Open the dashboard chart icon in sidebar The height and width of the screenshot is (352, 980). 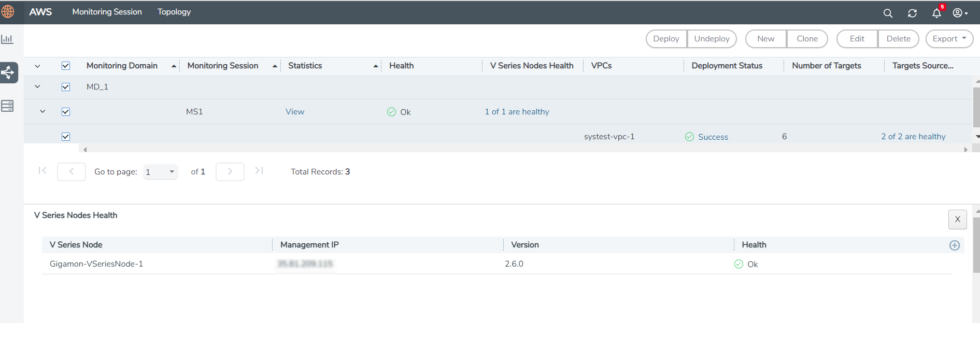coord(7,39)
